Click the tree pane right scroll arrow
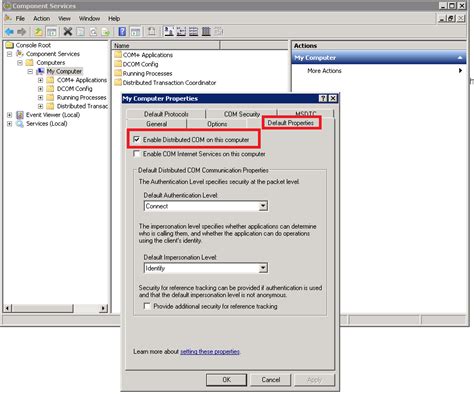Viewport: 474px width, 394px height. [104, 308]
